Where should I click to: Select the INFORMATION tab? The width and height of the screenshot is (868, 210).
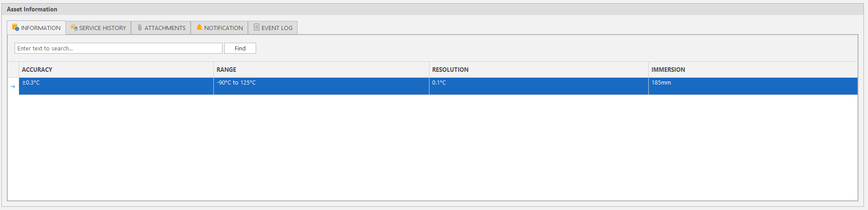point(36,28)
